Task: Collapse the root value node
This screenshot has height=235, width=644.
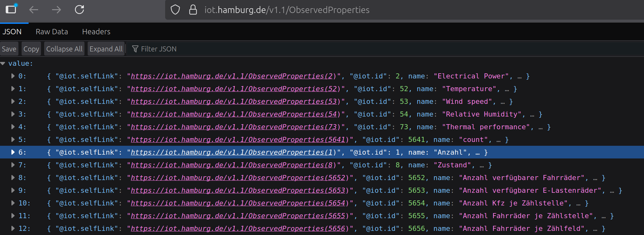Action: click(x=3, y=64)
